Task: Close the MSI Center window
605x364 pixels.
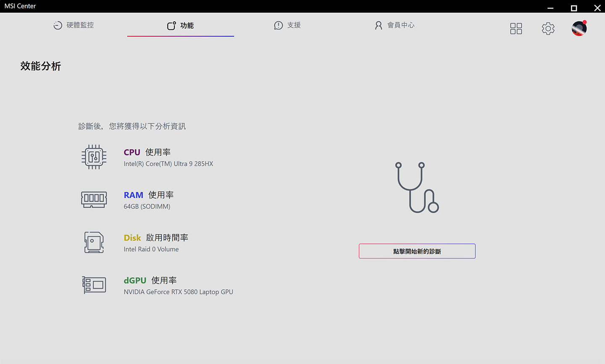Action: 597,8
